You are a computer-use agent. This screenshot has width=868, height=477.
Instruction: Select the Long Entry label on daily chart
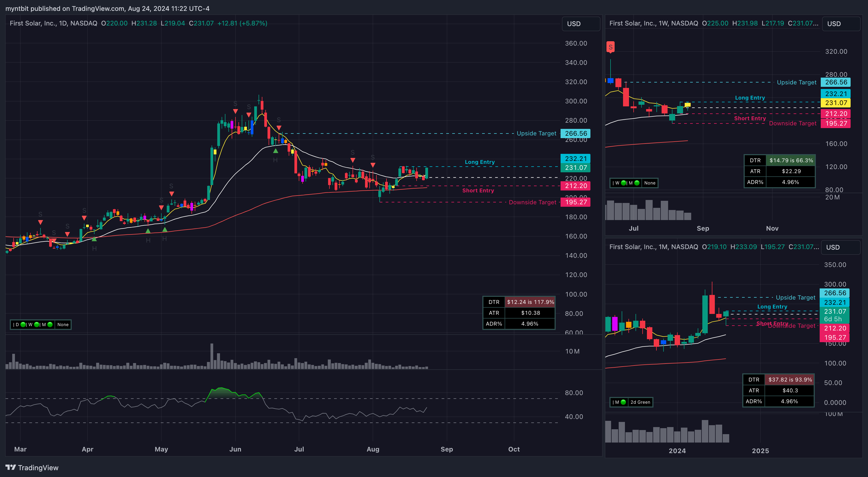[x=479, y=162]
